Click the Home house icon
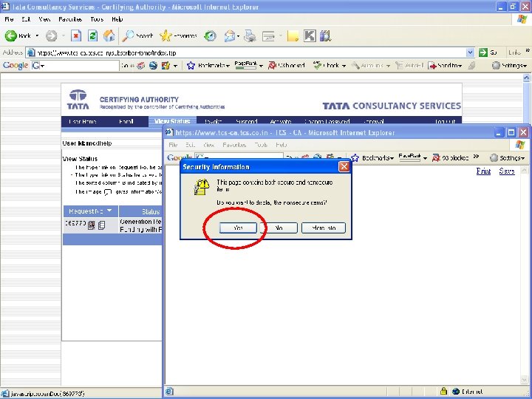This screenshot has width=532, height=399. pyautogui.click(x=109, y=35)
